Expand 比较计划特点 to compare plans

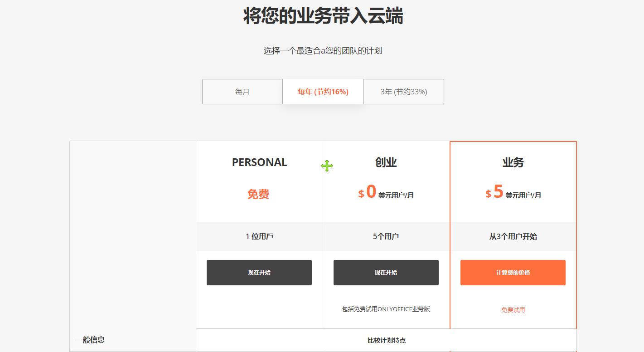point(386,339)
